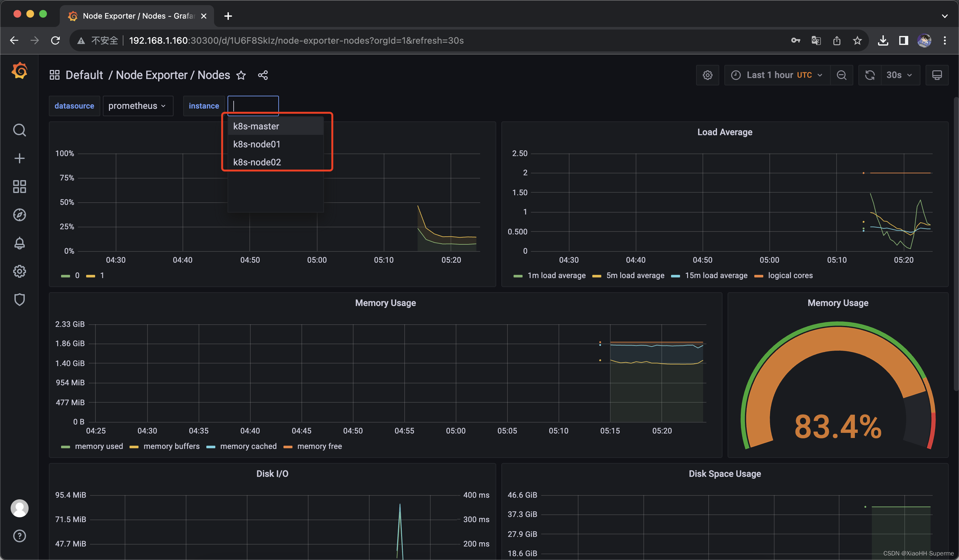Open the browser profile avatar
The image size is (959, 560).
click(x=924, y=40)
